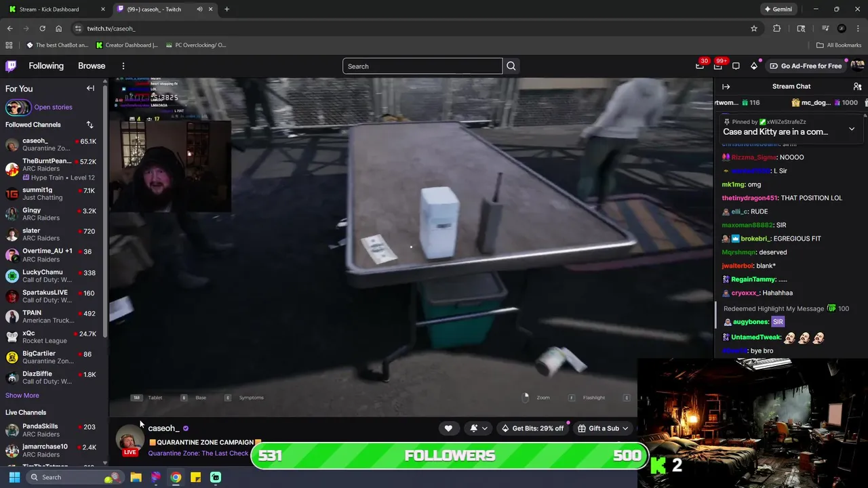Open Quarantine Zone: The Last Check category link
This screenshot has width=868, height=488.
198,453
